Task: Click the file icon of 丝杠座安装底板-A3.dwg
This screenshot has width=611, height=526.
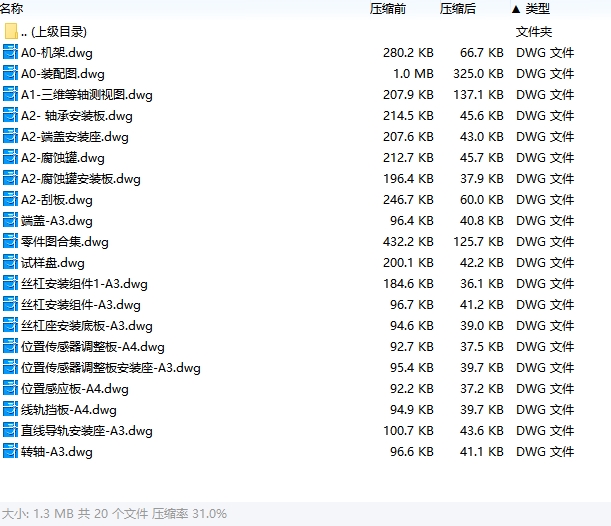Action: click(10, 326)
